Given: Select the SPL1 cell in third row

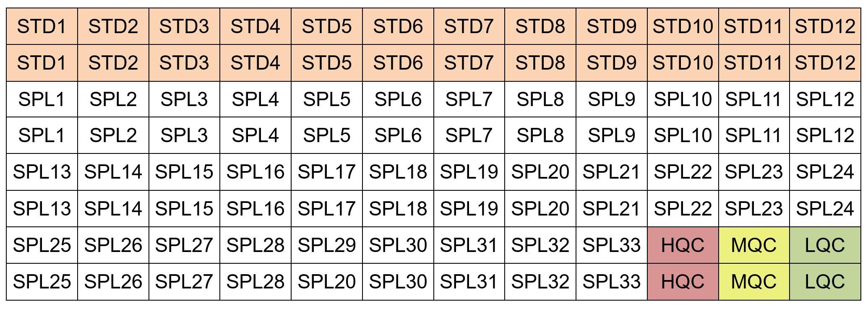Looking at the screenshot, I should pos(42,99).
